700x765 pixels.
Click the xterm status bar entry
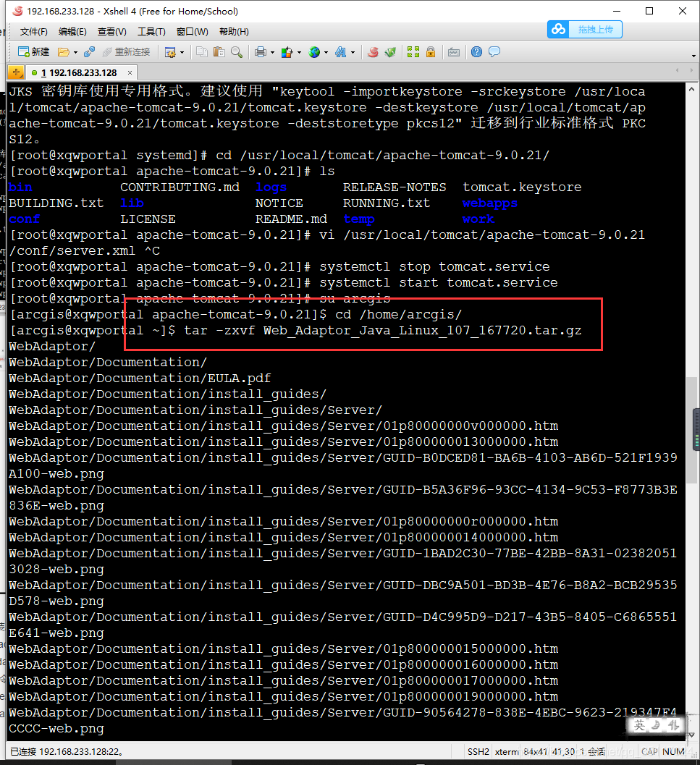tap(507, 752)
